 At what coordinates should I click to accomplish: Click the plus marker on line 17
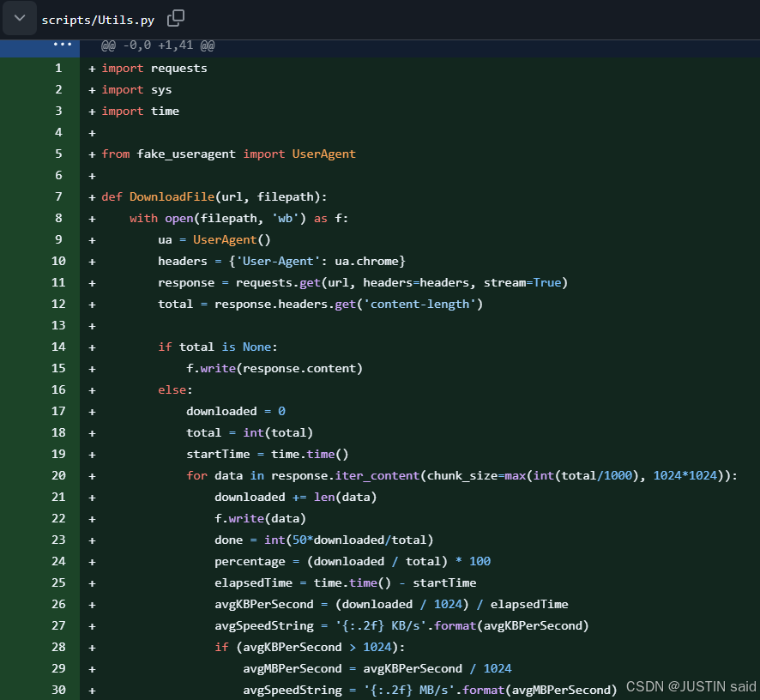92,411
